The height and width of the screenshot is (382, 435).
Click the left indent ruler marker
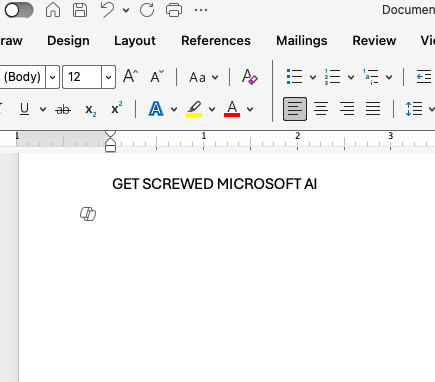click(110, 148)
